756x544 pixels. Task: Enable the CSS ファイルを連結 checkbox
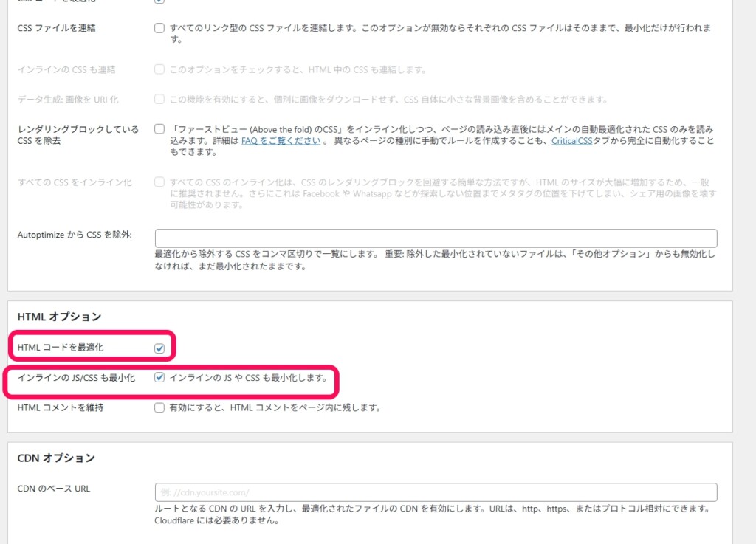159,27
